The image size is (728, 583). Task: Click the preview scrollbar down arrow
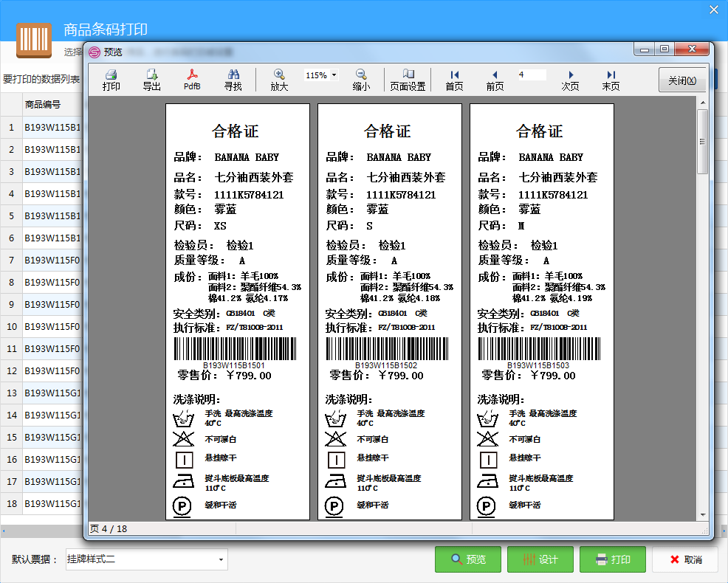tap(702, 515)
